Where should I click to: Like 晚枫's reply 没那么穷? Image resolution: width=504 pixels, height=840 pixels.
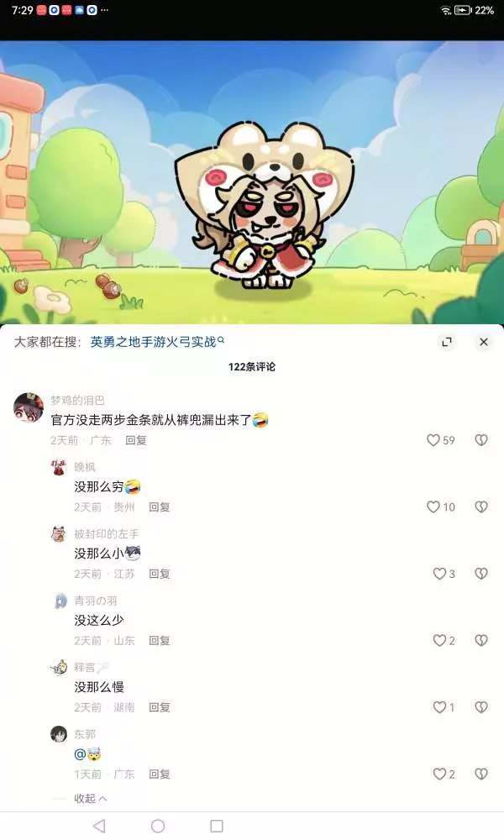click(433, 507)
